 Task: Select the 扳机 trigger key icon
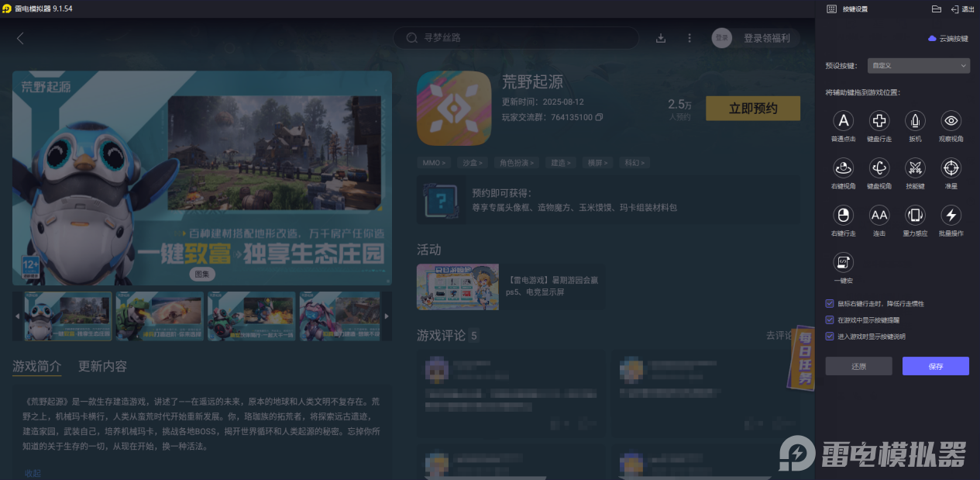click(x=915, y=121)
